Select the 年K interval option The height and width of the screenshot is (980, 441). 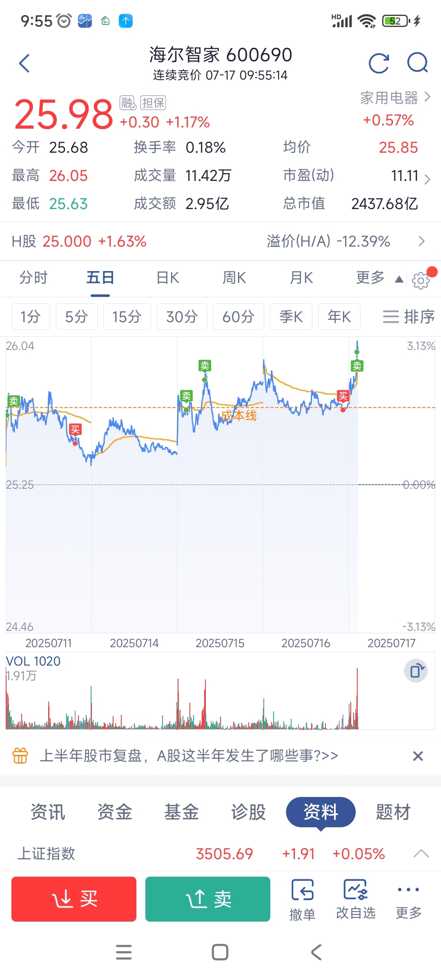(x=339, y=316)
